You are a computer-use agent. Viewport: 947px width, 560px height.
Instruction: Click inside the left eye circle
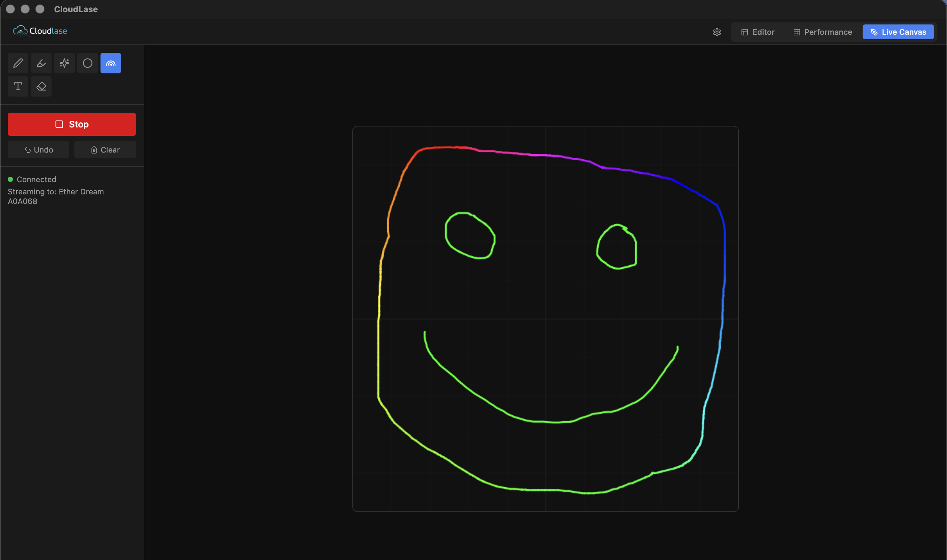tap(470, 236)
